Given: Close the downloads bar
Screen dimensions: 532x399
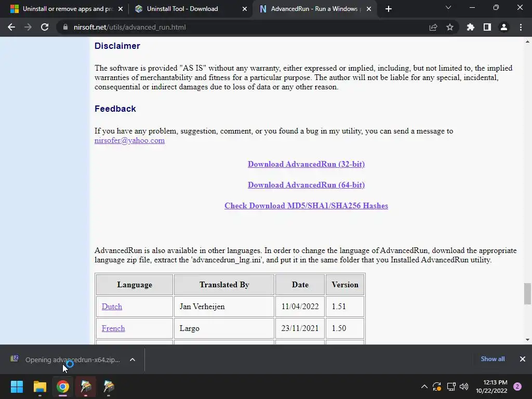Looking at the screenshot, I should tap(523, 358).
